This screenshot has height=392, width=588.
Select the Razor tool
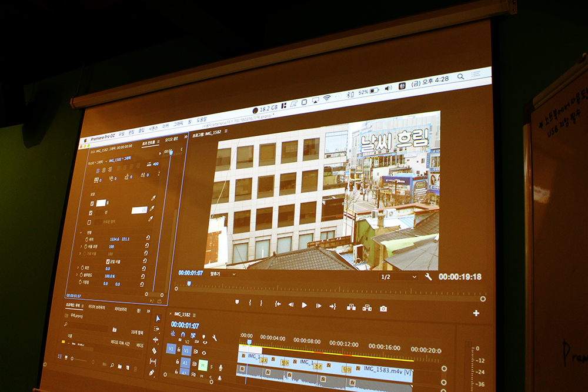(154, 350)
